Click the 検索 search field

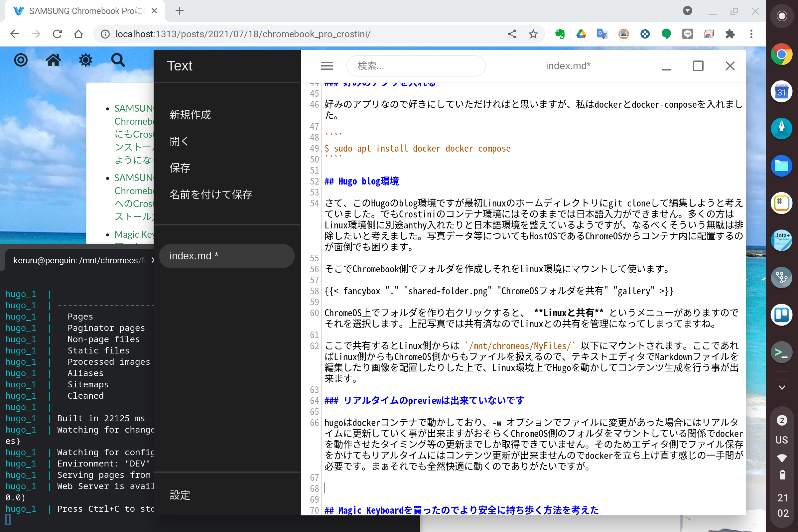coord(416,66)
